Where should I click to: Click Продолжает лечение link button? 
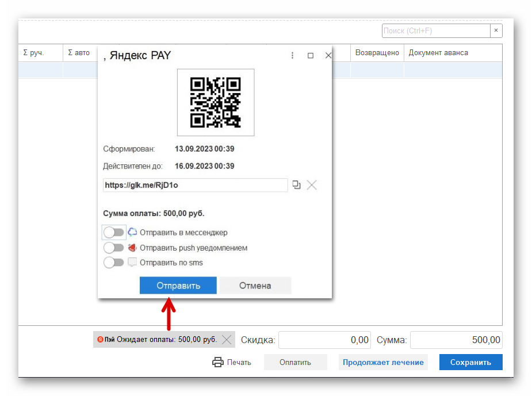click(383, 362)
